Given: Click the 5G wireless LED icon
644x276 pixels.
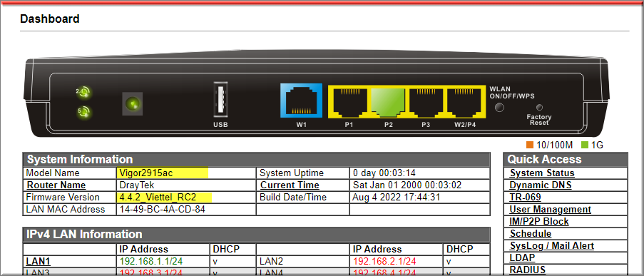Looking at the screenshot, I should (83, 111).
